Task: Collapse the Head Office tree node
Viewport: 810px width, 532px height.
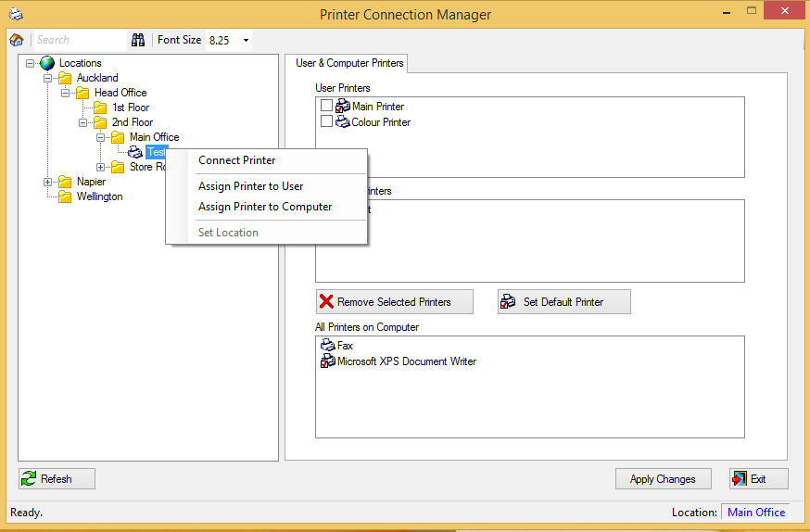Action: (66, 93)
